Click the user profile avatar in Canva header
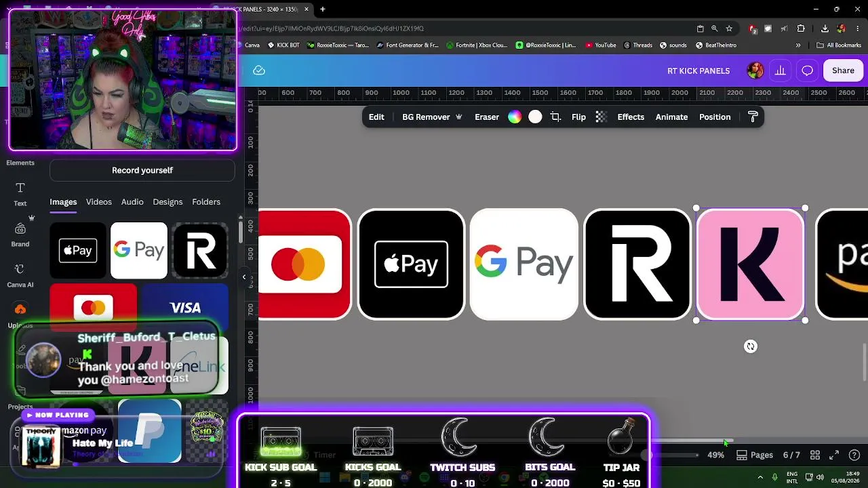The height and width of the screenshot is (488, 868). (755, 70)
